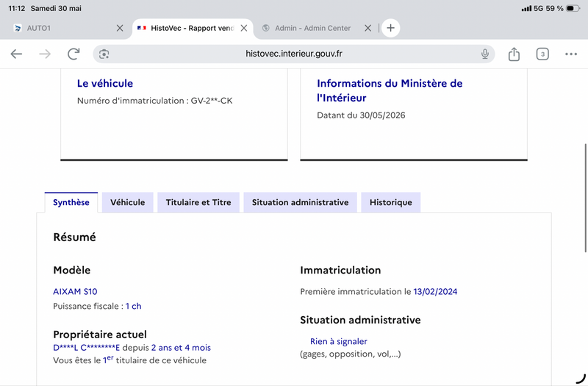This screenshot has width=588, height=386.
Task: Click the Propriétaire actuel heading
Action: tap(100, 335)
